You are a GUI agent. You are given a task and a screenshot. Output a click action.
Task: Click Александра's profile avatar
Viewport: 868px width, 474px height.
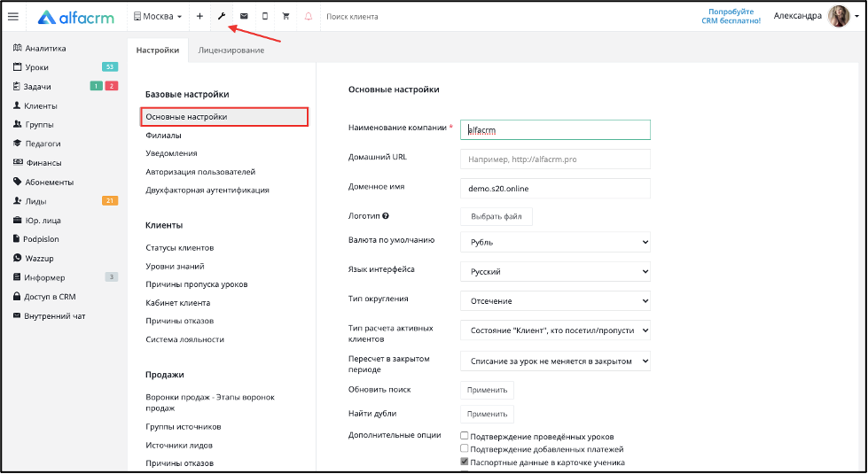[x=839, y=16]
